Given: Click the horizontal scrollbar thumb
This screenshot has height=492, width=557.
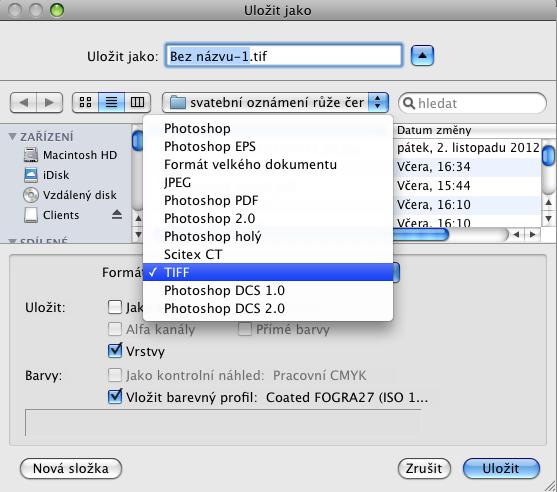Looking at the screenshot, I should pos(421,234).
